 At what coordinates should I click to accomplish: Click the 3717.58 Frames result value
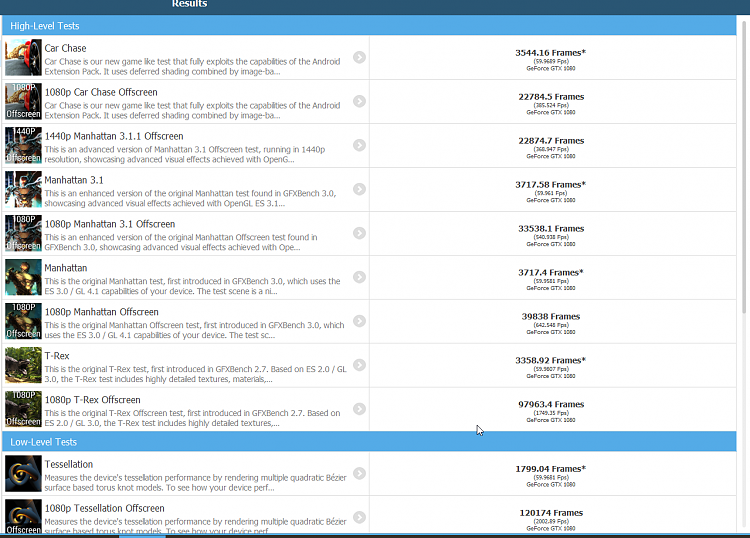coord(551,185)
